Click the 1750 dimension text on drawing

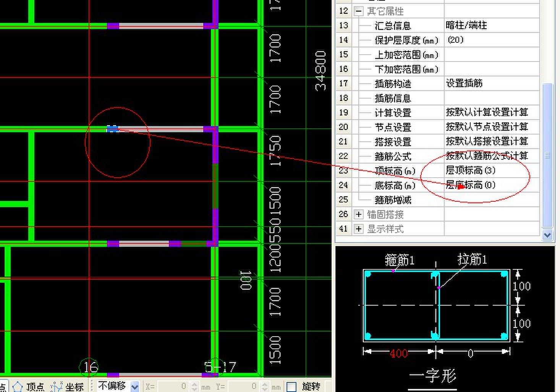[x=275, y=151]
